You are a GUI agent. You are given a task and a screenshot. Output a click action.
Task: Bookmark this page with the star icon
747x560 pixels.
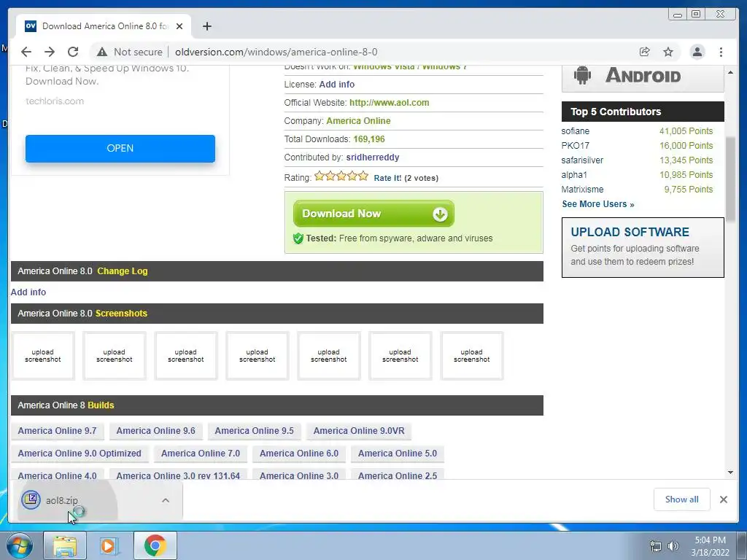[x=668, y=52]
